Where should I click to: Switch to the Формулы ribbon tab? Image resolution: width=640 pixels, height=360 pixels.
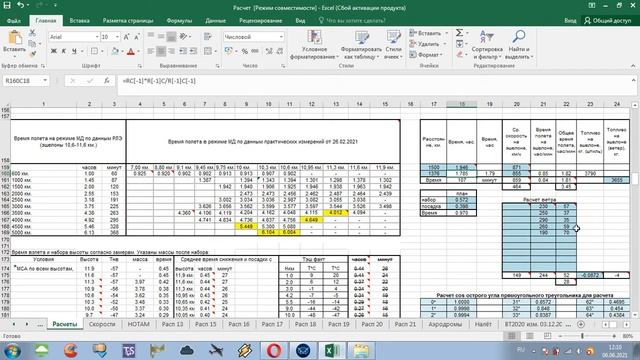coord(179,20)
